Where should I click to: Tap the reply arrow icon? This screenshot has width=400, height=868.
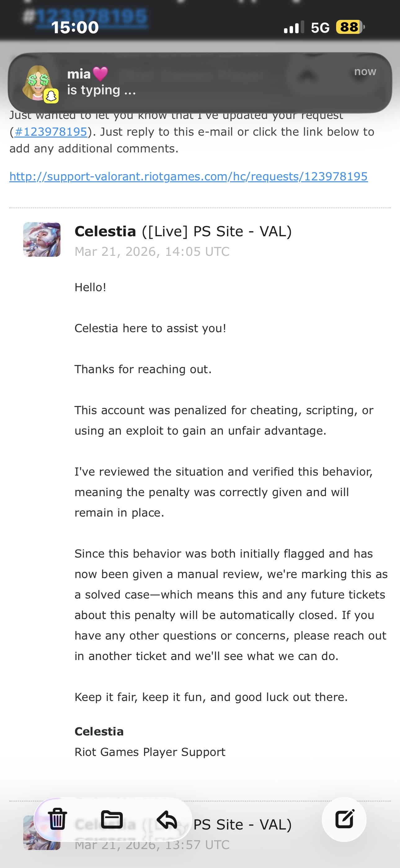[x=167, y=819]
